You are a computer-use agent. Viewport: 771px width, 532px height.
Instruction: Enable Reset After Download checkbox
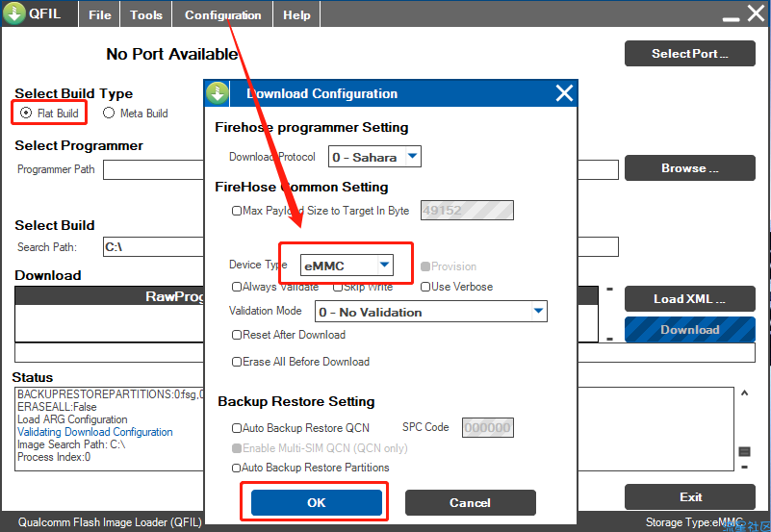237,335
